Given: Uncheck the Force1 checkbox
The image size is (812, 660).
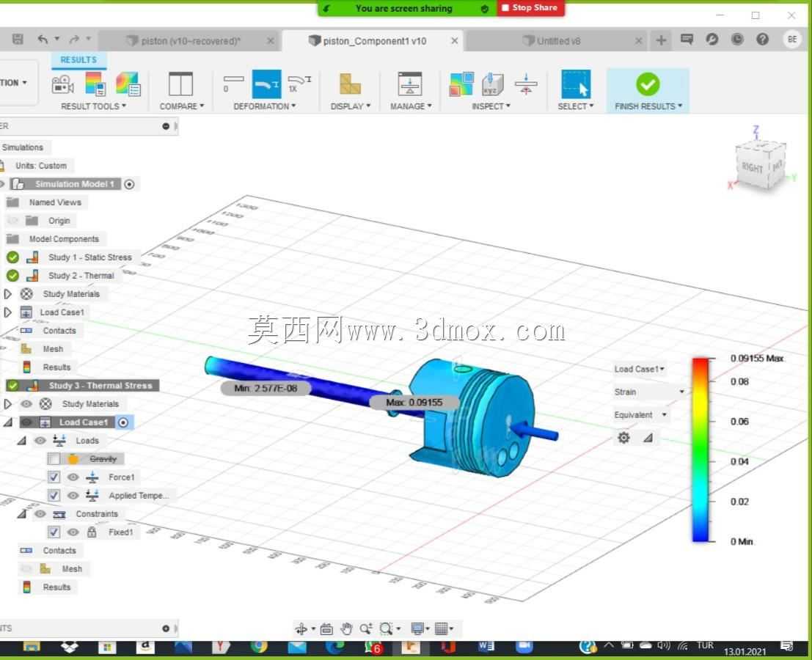Looking at the screenshot, I should [x=54, y=477].
